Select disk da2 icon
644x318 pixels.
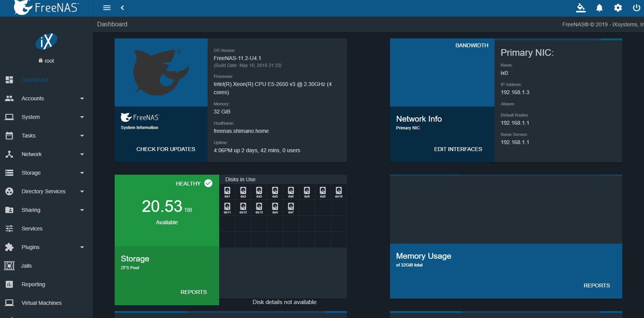(x=243, y=192)
